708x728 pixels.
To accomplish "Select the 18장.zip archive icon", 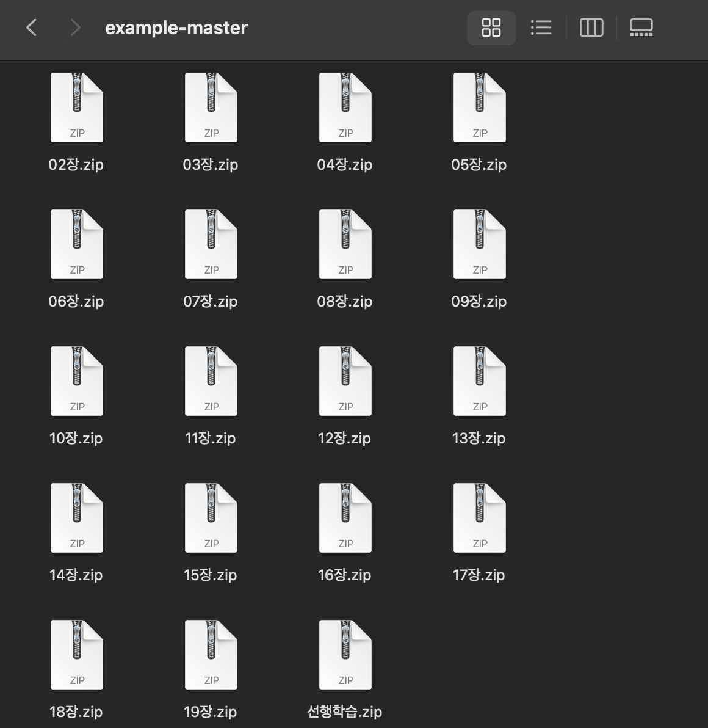I will pos(76,655).
